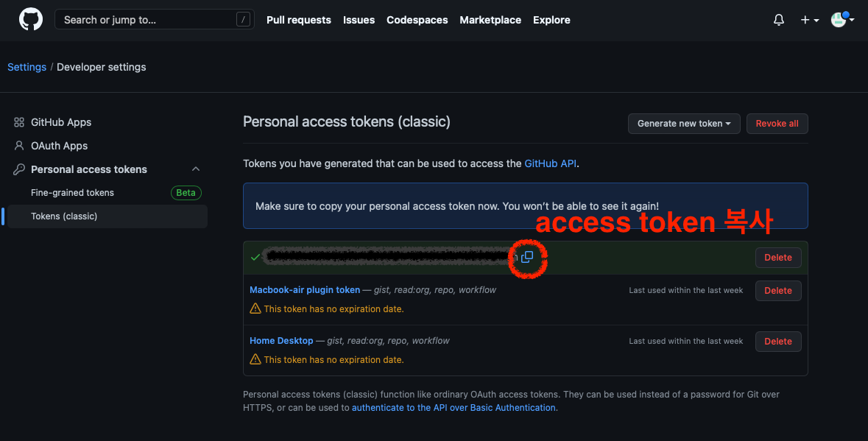Open the GitHub home logo
The image size is (868, 441).
click(30, 20)
